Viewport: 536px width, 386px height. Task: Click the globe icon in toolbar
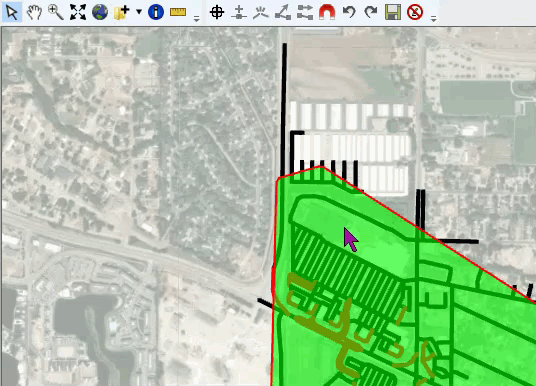[100, 12]
